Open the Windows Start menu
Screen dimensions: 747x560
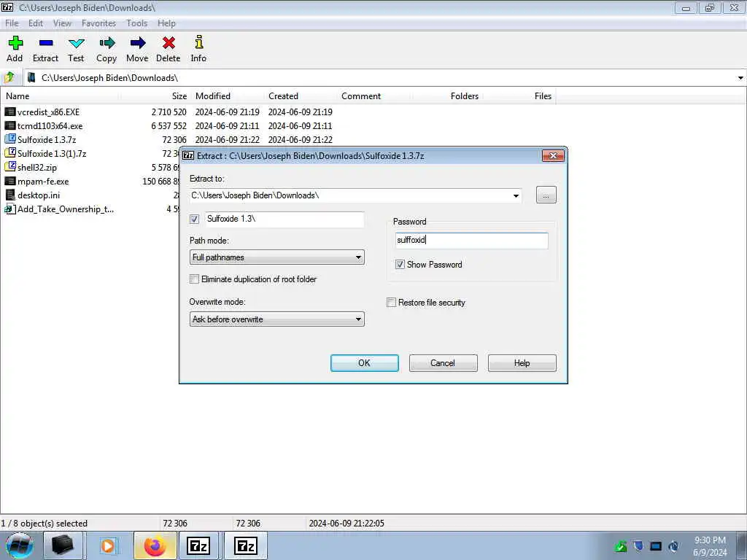click(19, 545)
